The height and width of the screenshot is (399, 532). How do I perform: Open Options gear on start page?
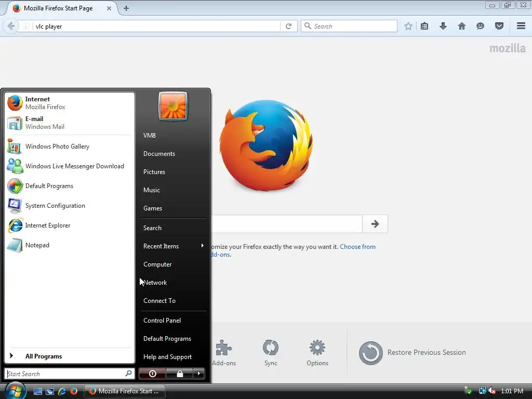pos(317,353)
